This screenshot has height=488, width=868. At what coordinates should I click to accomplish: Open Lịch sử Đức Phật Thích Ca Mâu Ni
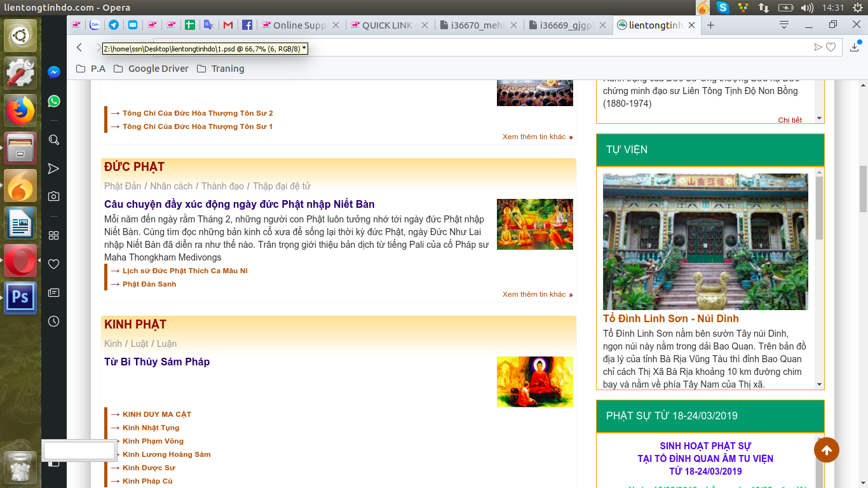point(185,271)
